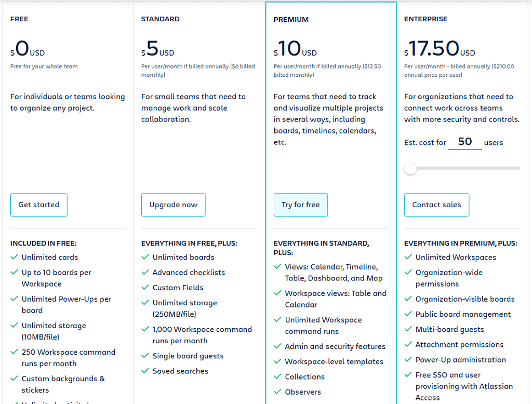This screenshot has width=532, height=404.
Task: Click the checkmark beside Advanced checklists
Action: click(x=145, y=272)
